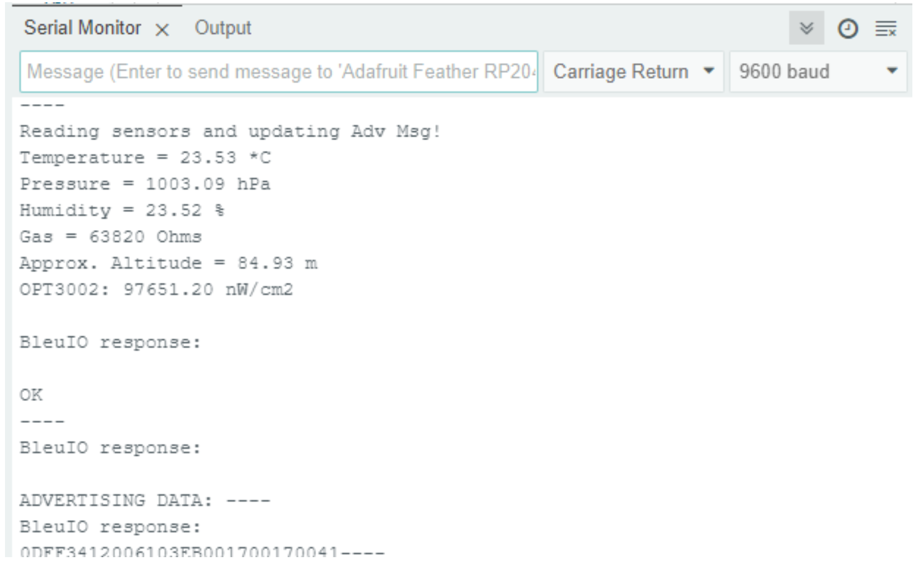This screenshot has height=571, width=924.
Task: Focus the serial message input field
Action: [278, 72]
